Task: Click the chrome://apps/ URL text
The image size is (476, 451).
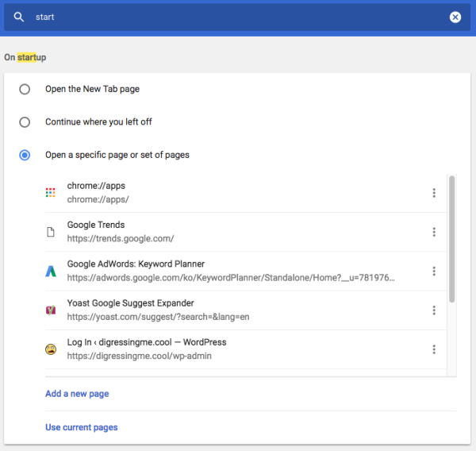Action: click(x=98, y=199)
